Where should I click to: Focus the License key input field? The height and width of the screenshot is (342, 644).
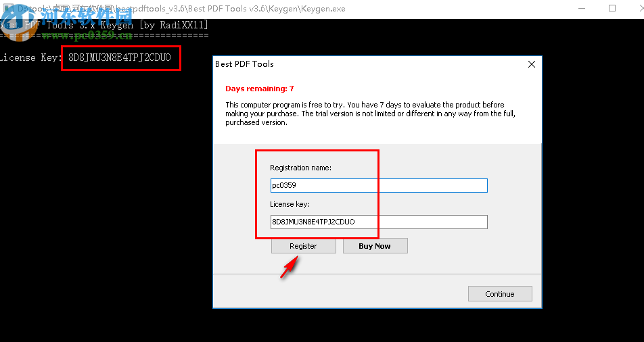[379, 222]
